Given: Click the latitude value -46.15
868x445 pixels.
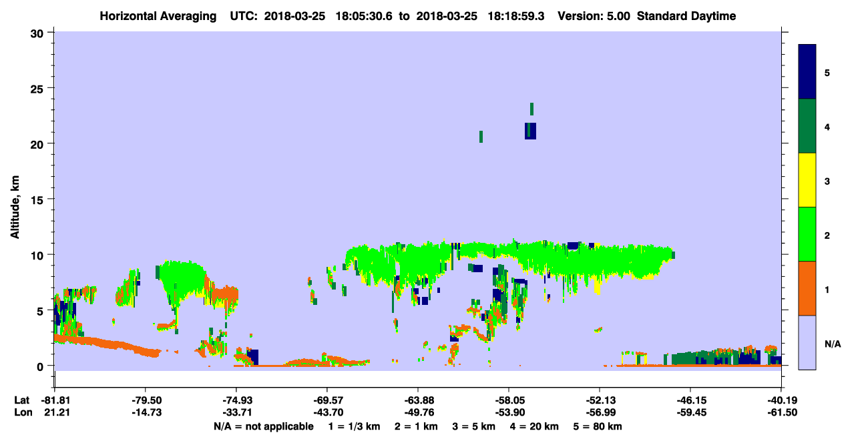Looking at the screenshot, I should pyautogui.click(x=690, y=400).
